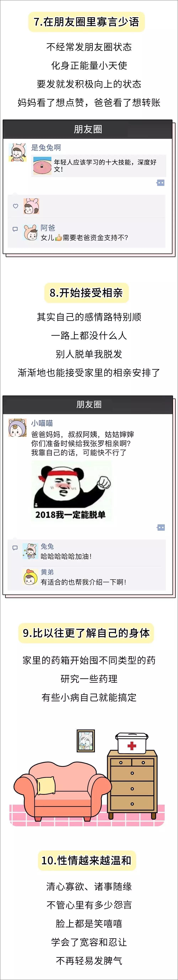Click the avatar in the likes row
Viewport: 178px width, 980px height.
(31, 206)
